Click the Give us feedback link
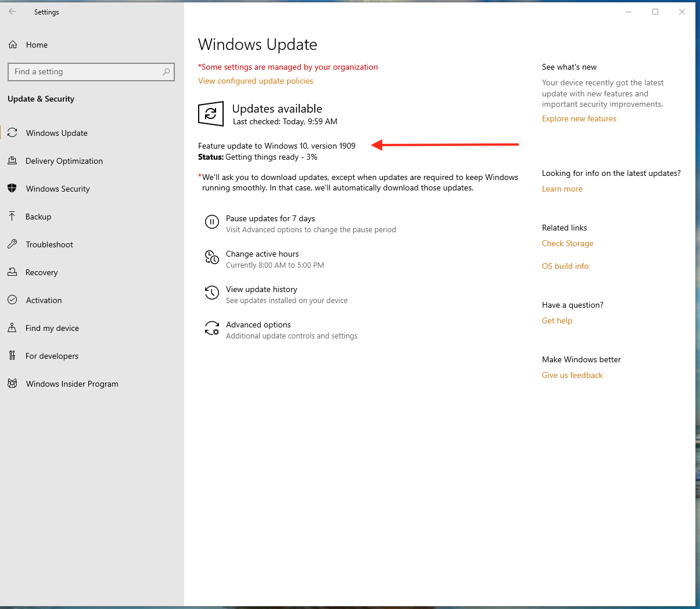 click(x=572, y=375)
